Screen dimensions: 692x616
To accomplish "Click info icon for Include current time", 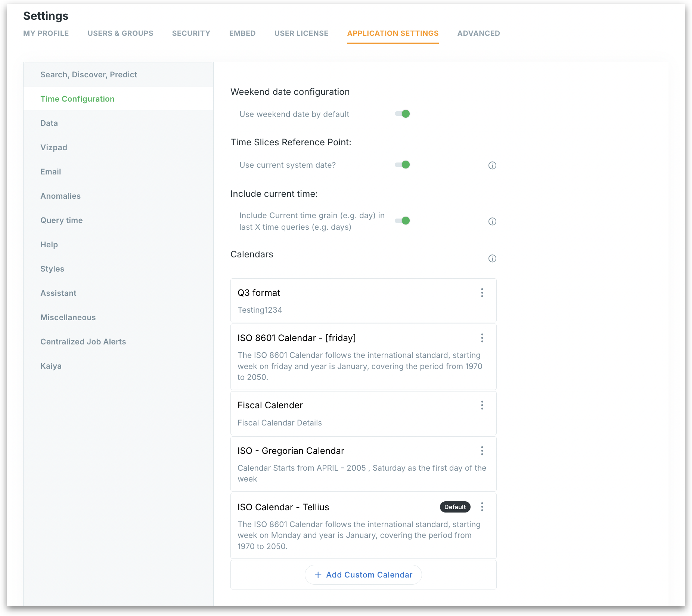I will pyautogui.click(x=492, y=222).
